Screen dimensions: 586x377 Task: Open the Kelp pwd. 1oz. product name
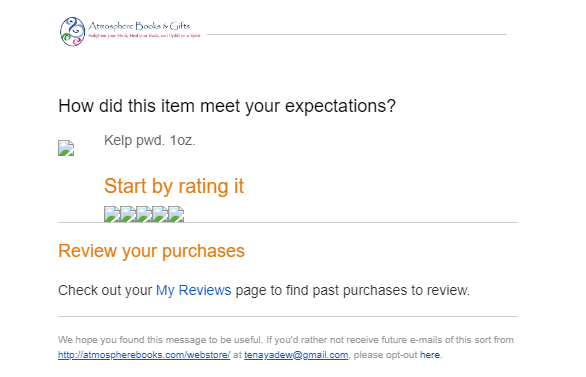point(149,140)
